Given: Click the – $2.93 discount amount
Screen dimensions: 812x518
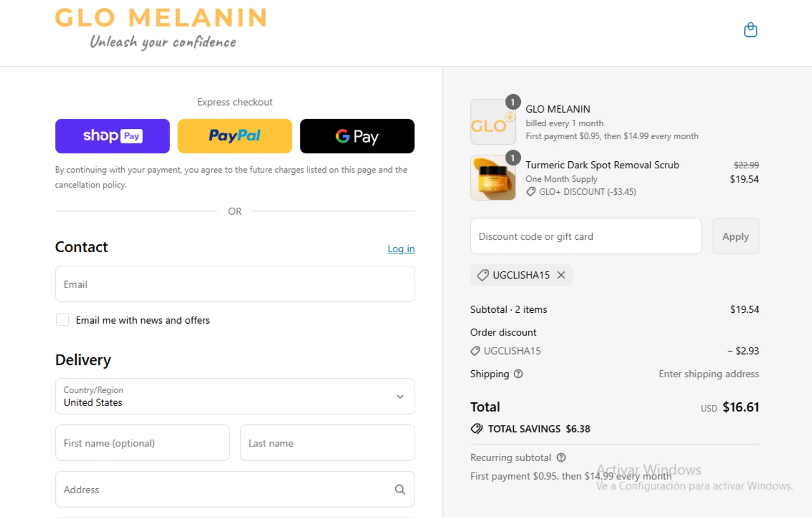Looking at the screenshot, I should tap(743, 351).
